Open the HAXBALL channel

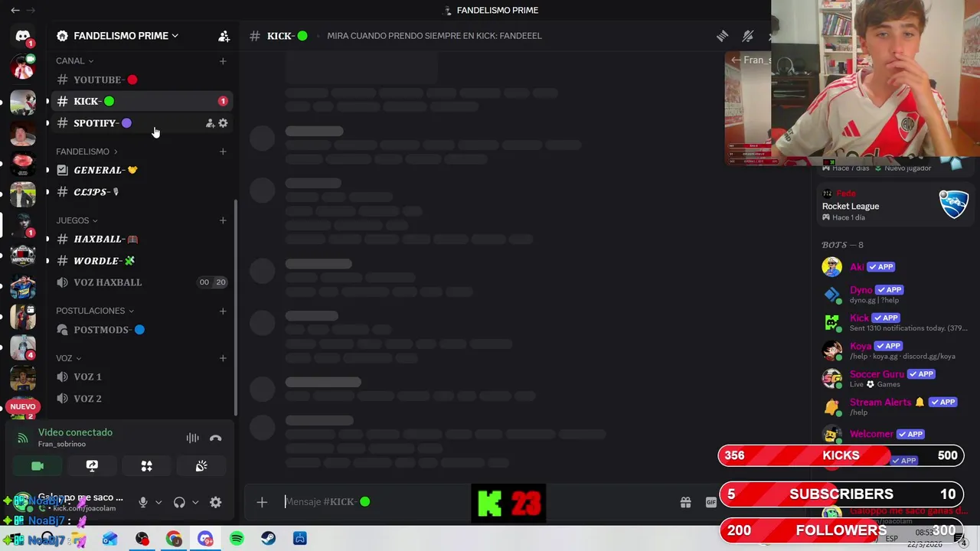click(x=141, y=239)
